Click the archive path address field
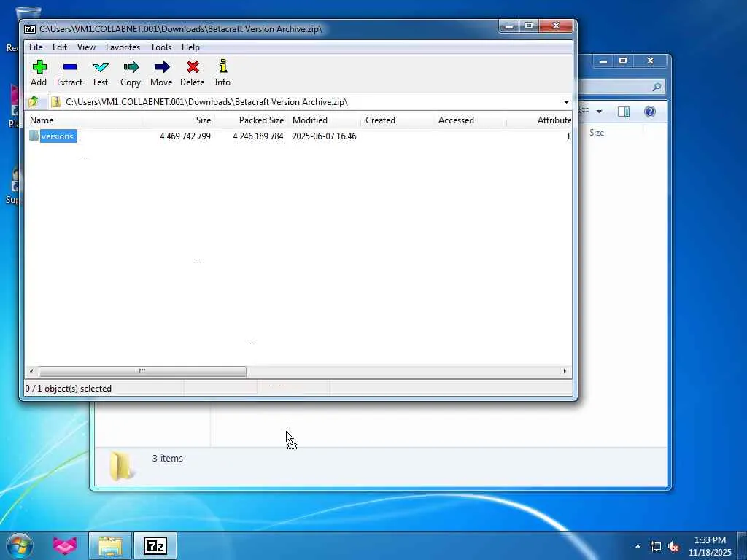Screen dimensions: 747x560 (304, 102)
